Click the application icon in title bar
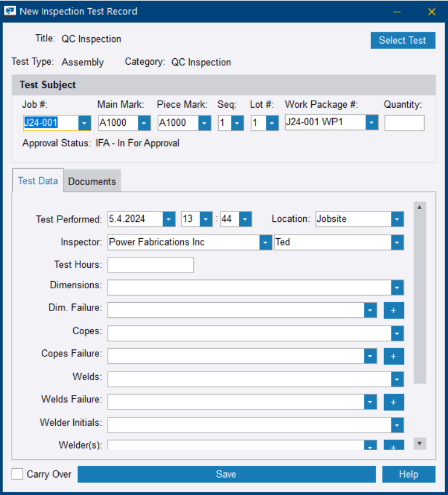This screenshot has height=495, width=448. pos(10,11)
